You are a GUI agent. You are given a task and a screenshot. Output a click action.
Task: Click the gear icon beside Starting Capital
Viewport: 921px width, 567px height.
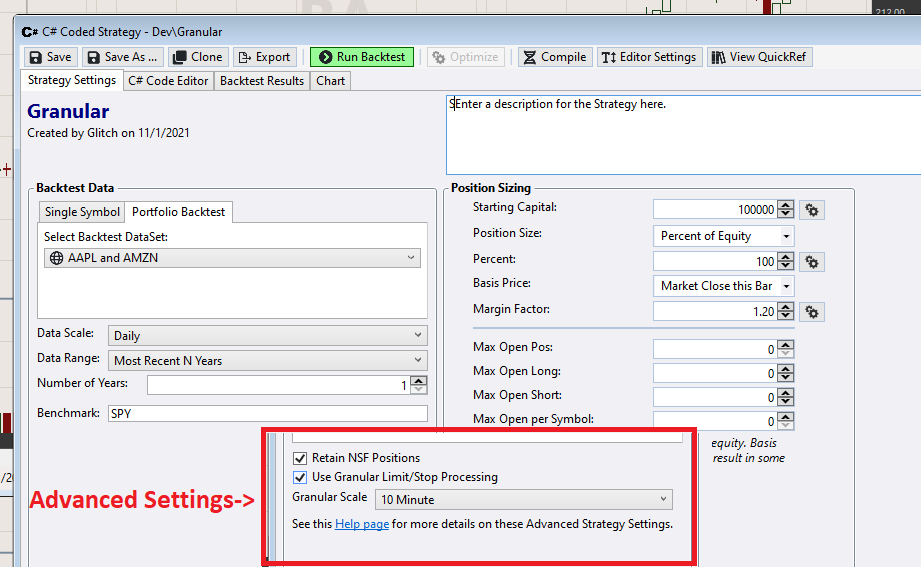pos(812,210)
